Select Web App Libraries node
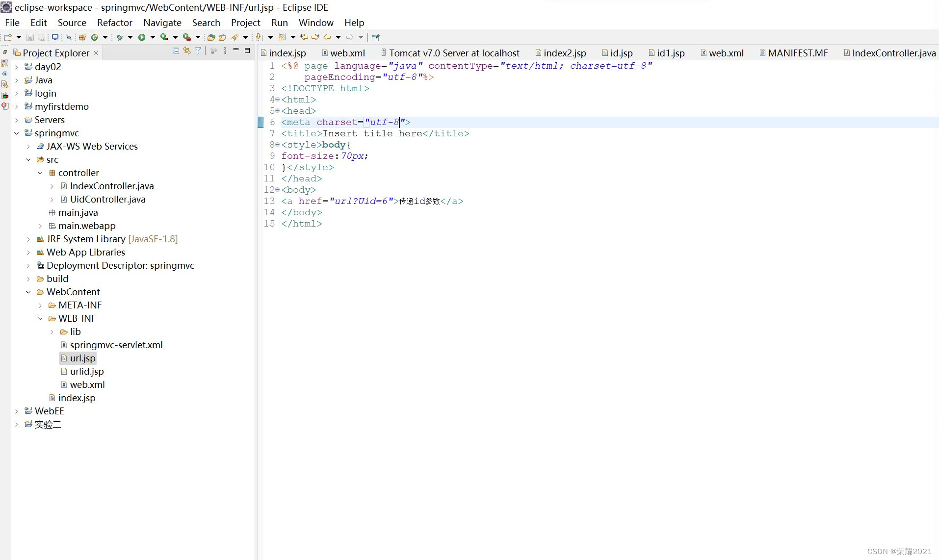The height and width of the screenshot is (560, 939). coord(86,252)
